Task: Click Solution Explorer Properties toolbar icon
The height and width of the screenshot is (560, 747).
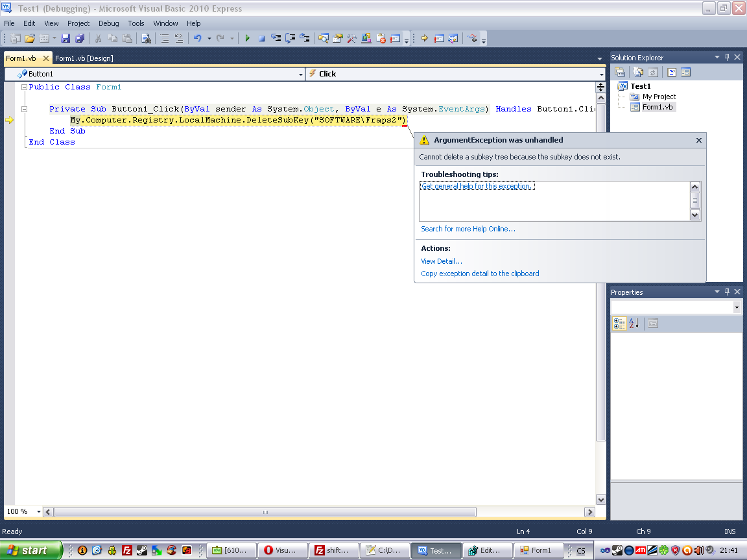Action: tap(620, 73)
